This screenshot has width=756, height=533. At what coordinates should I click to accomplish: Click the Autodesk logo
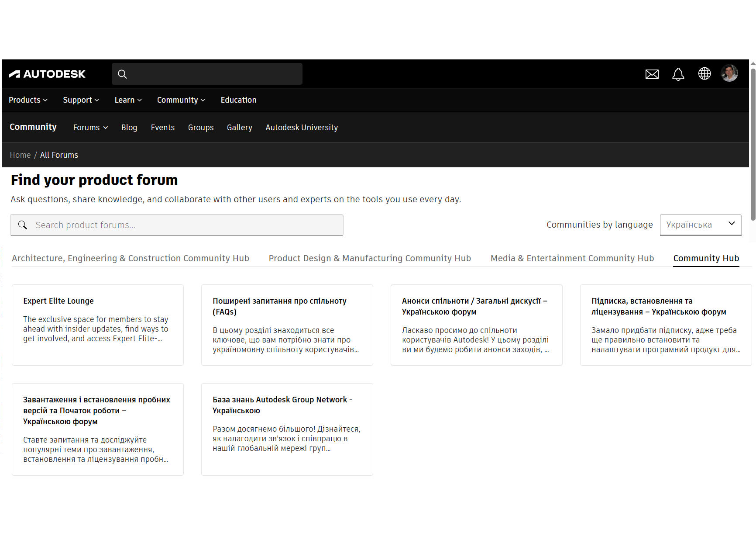pos(47,74)
